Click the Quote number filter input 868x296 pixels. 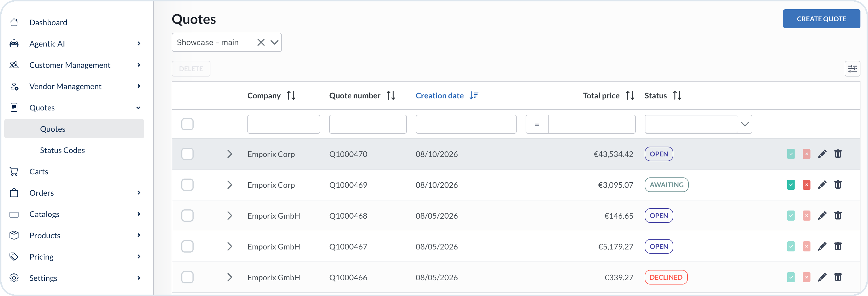tap(368, 124)
